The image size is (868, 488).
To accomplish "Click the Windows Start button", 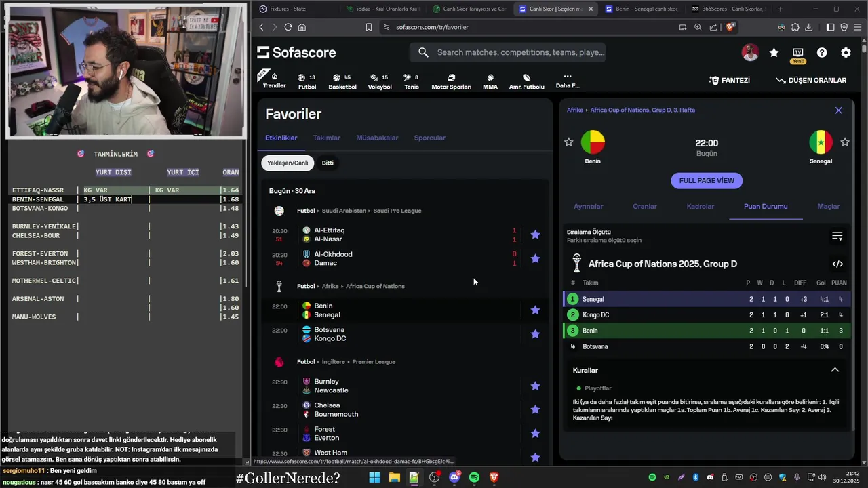I will tap(374, 477).
